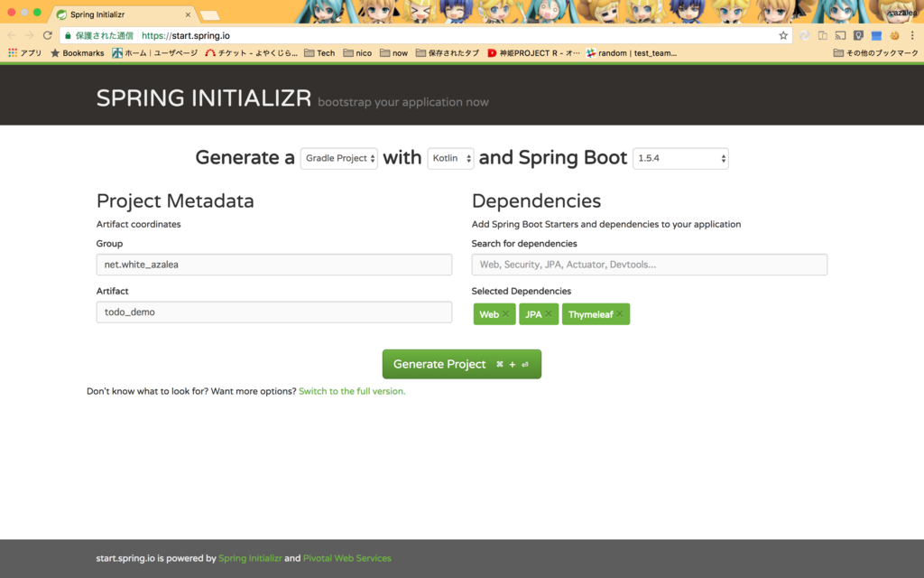924x578 pixels.
Task: Reload the page with refresh icon
Action: tap(48, 35)
